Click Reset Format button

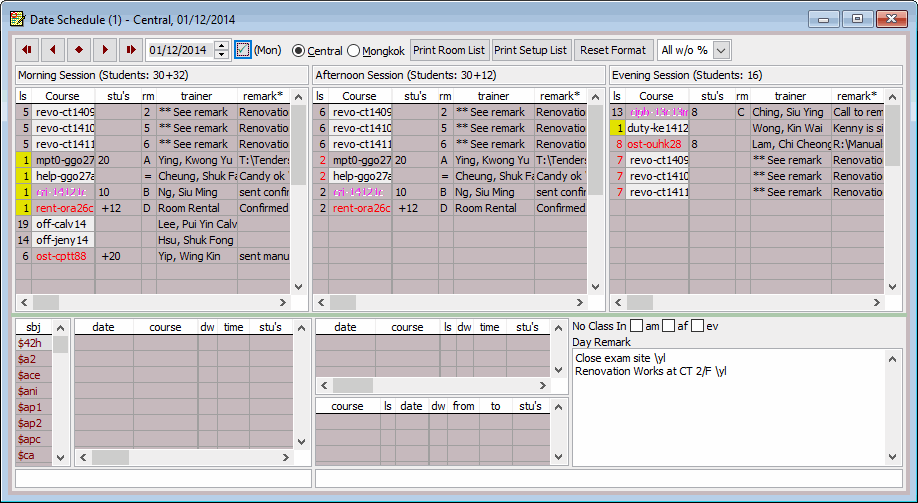[612, 50]
